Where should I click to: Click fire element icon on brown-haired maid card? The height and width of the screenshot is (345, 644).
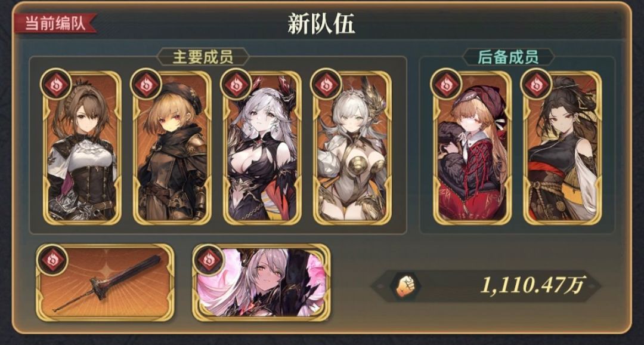point(56,85)
